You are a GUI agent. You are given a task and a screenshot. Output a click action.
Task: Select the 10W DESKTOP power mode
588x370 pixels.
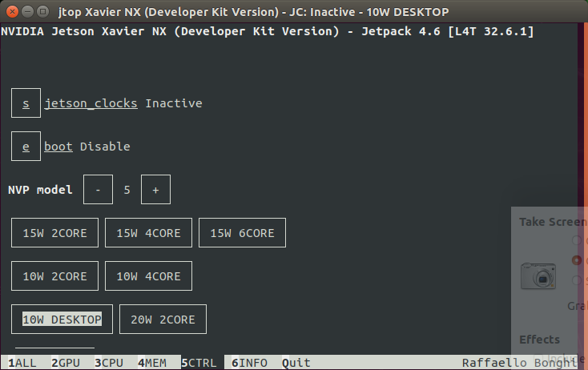62,319
